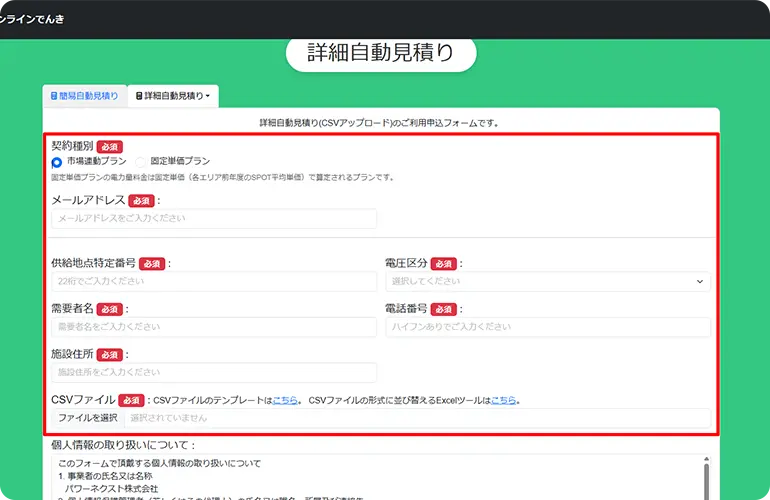Click the 1. 事業者の氏名又は名称 text line

(105, 476)
